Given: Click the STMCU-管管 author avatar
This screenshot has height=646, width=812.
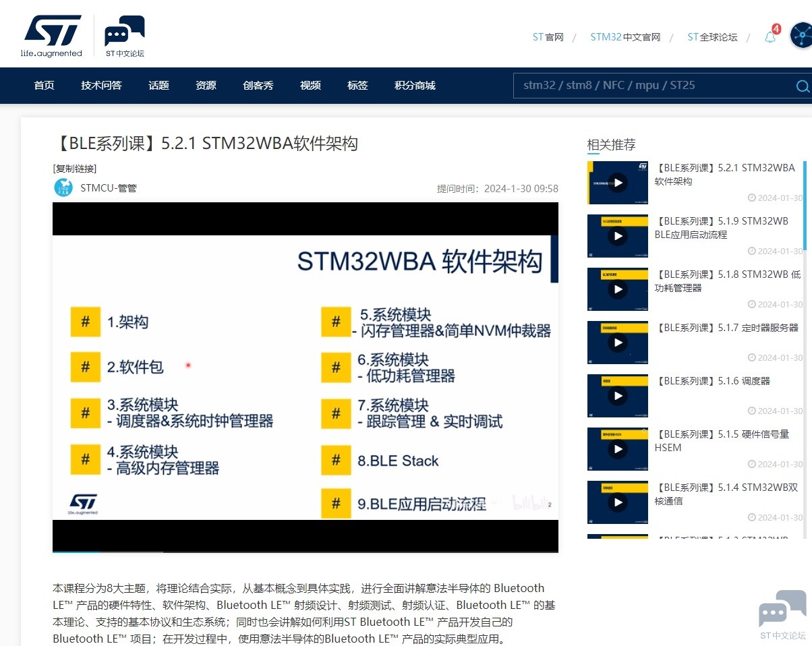Looking at the screenshot, I should coord(63,187).
